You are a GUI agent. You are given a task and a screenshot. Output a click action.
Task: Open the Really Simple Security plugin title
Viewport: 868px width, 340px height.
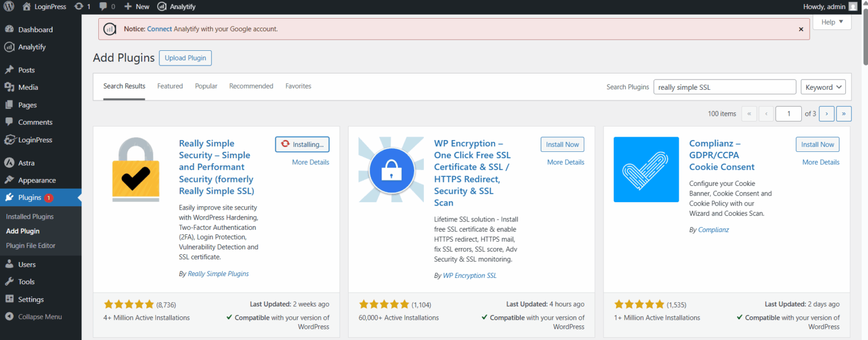point(217,167)
